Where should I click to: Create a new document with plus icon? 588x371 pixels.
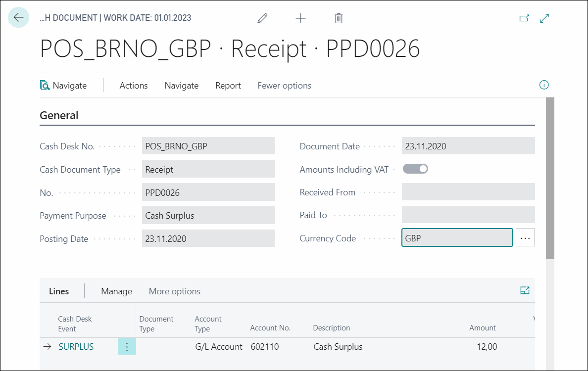pyautogui.click(x=301, y=18)
